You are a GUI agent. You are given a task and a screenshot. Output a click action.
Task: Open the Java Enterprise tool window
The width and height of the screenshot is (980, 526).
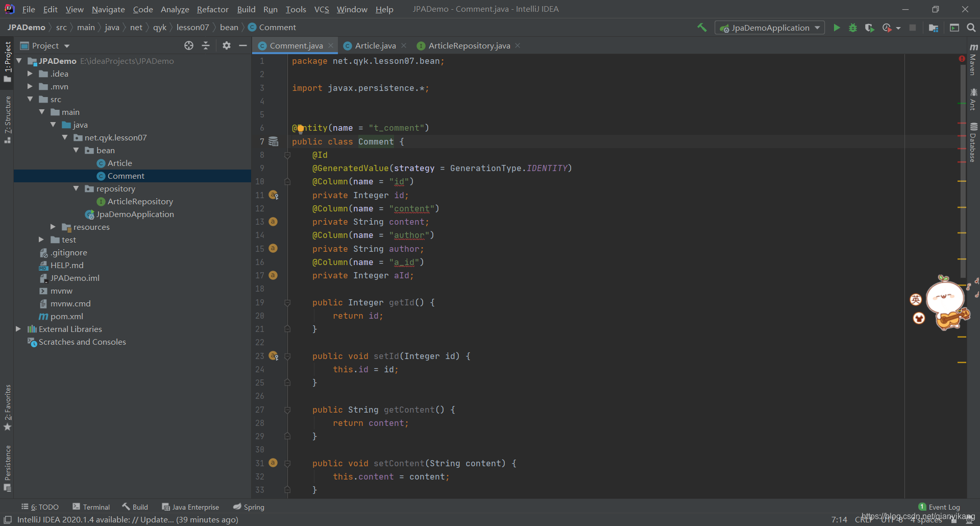(190, 507)
